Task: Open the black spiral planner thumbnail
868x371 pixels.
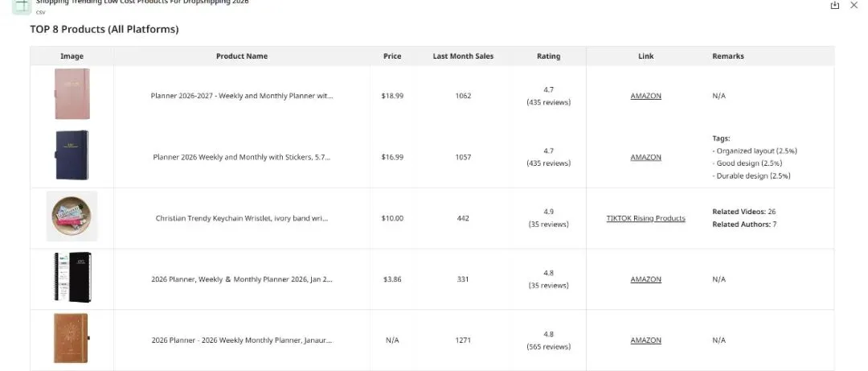Action: pos(72,278)
